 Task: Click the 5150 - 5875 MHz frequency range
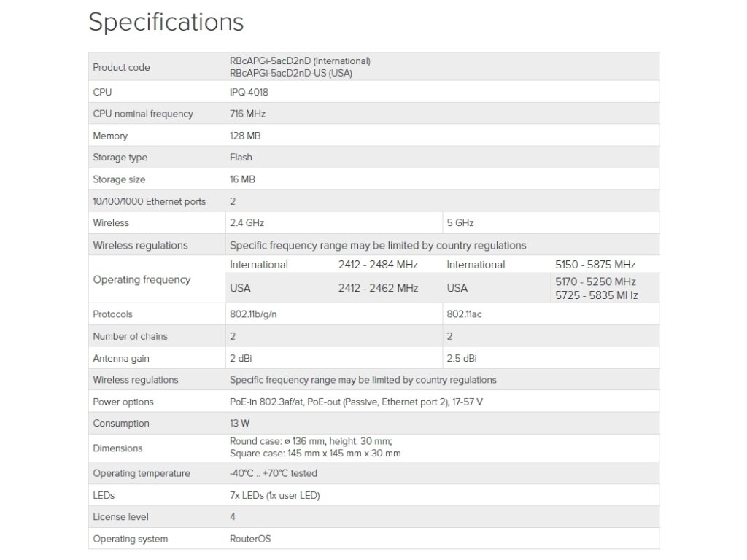(595, 265)
